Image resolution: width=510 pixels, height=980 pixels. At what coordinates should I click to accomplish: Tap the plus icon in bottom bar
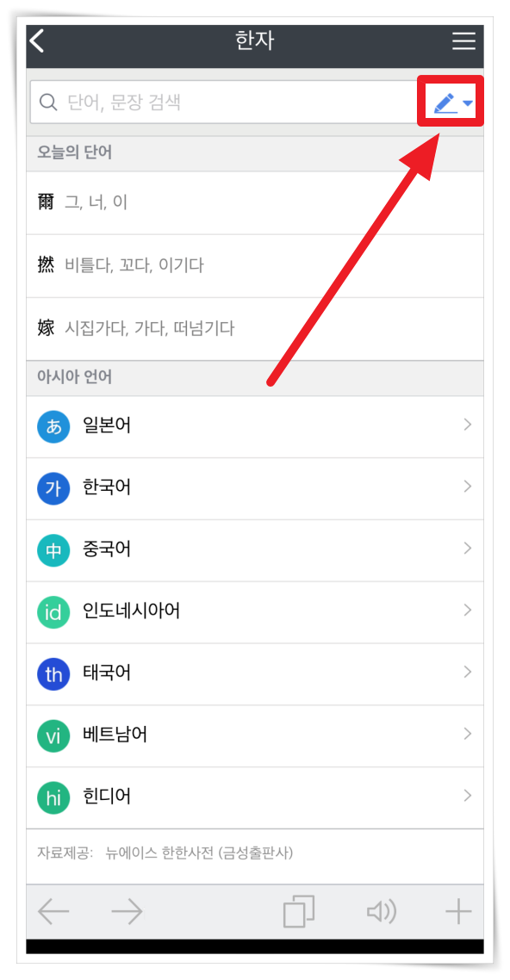click(x=458, y=913)
